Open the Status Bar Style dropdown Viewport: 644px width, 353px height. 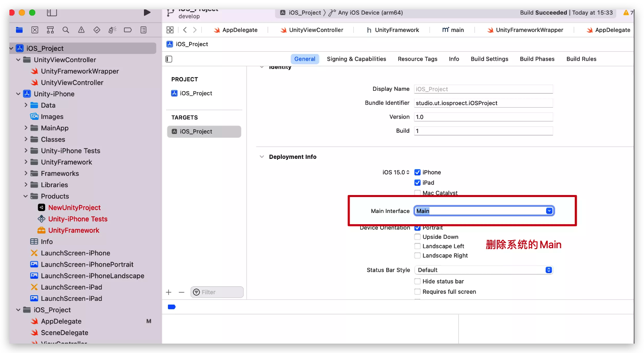coord(484,270)
